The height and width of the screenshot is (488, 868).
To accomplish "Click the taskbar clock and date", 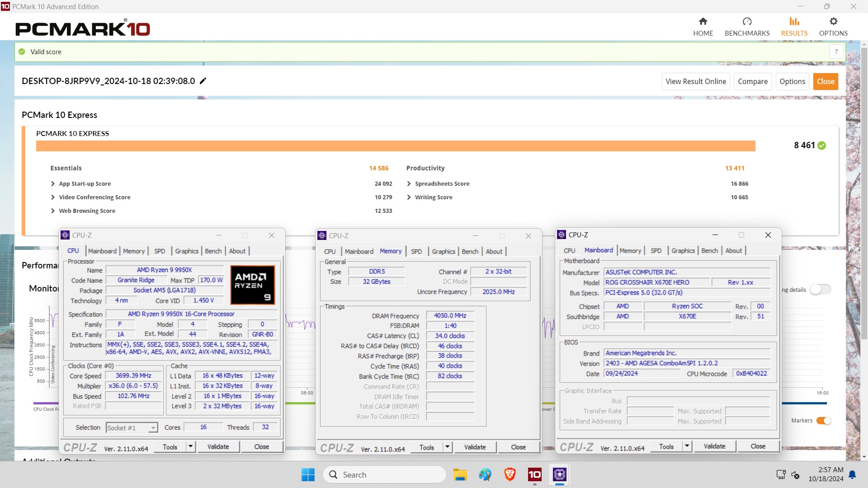I will (826, 474).
